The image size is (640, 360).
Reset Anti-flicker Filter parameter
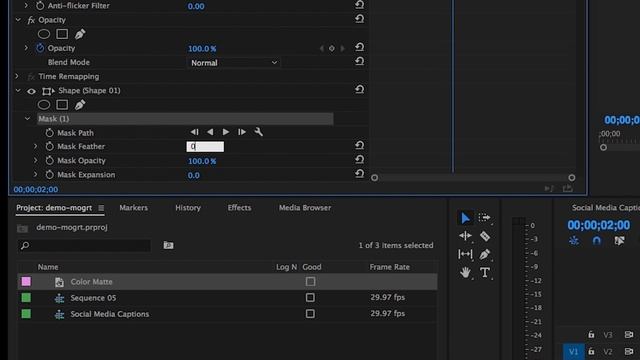coord(359,5)
